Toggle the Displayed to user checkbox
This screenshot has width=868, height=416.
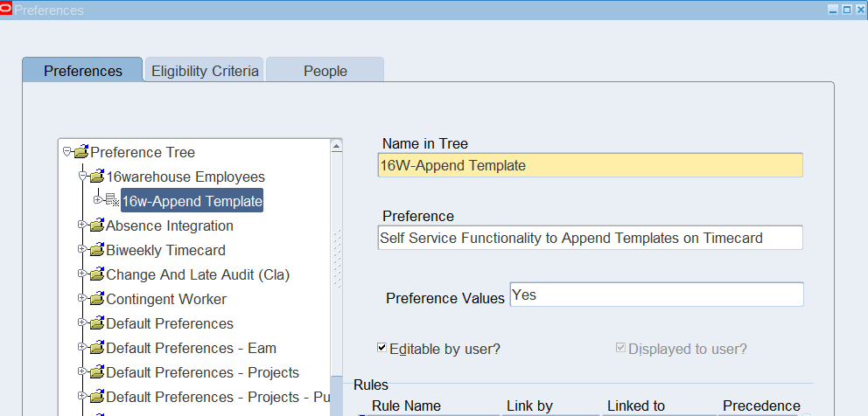pos(620,348)
